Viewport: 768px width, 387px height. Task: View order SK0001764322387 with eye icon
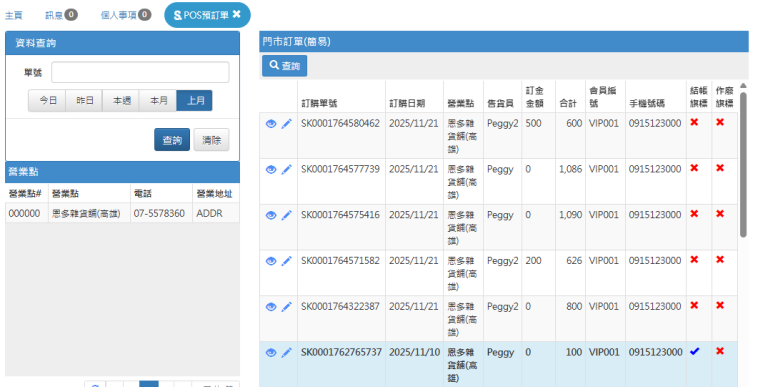pyautogui.click(x=271, y=307)
